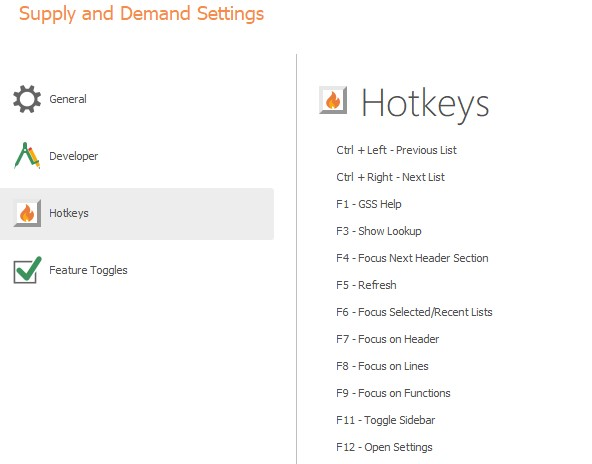
Task: Open the General settings tab
Action: click(x=68, y=99)
